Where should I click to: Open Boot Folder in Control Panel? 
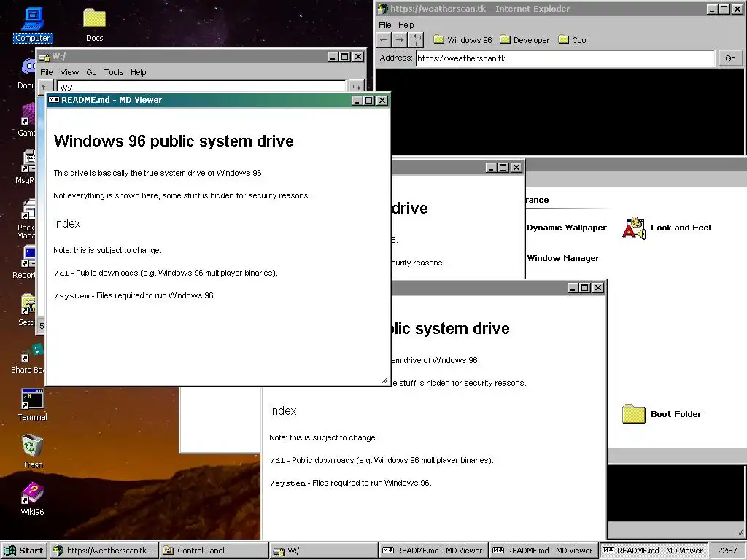point(662,414)
